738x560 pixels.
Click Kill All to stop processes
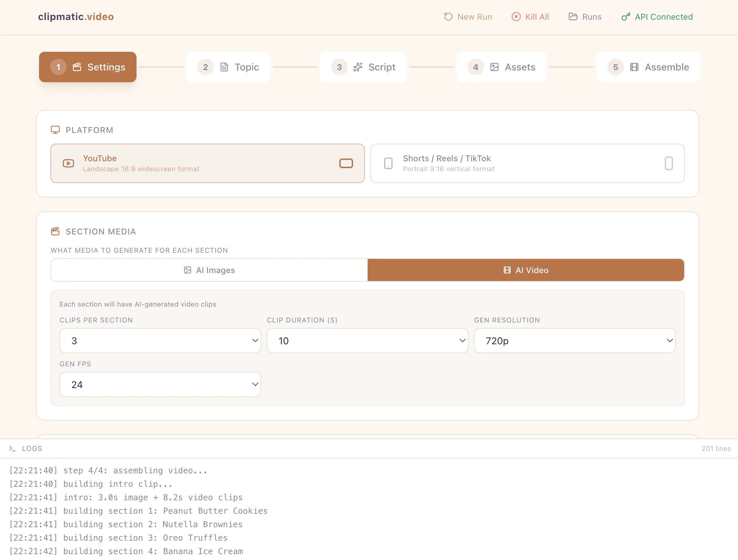tap(530, 17)
